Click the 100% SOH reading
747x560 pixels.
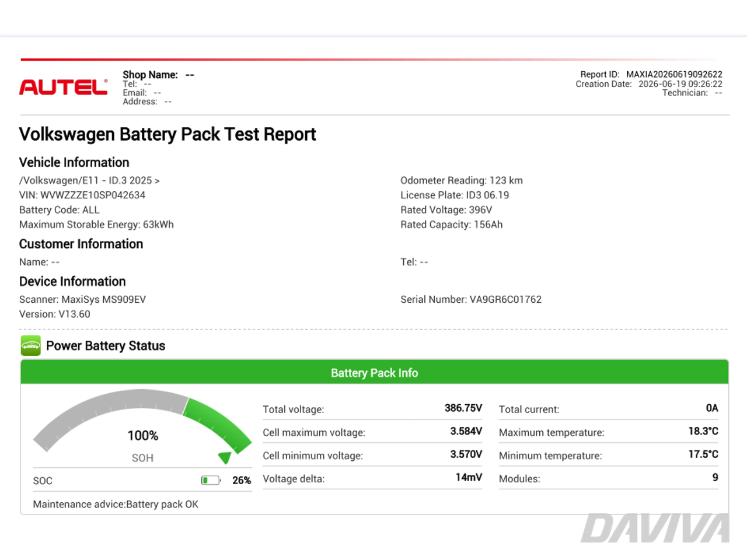click(x=143, y=436)
